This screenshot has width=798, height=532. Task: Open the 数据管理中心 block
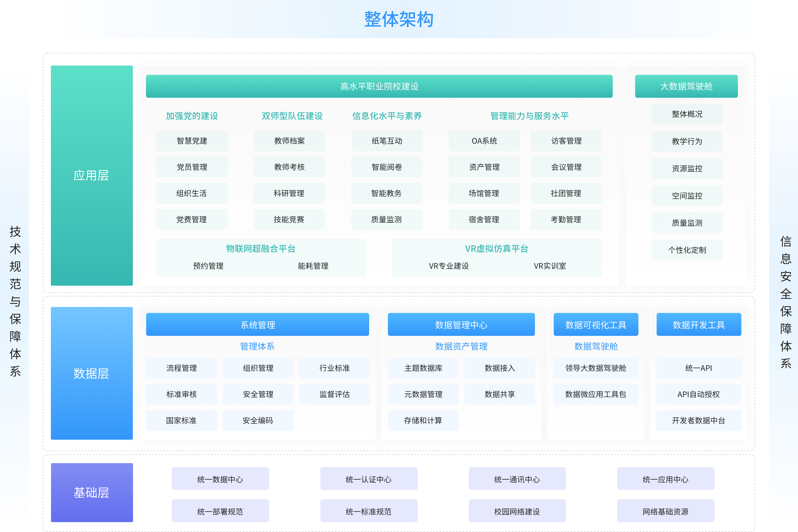pos(461,324)
